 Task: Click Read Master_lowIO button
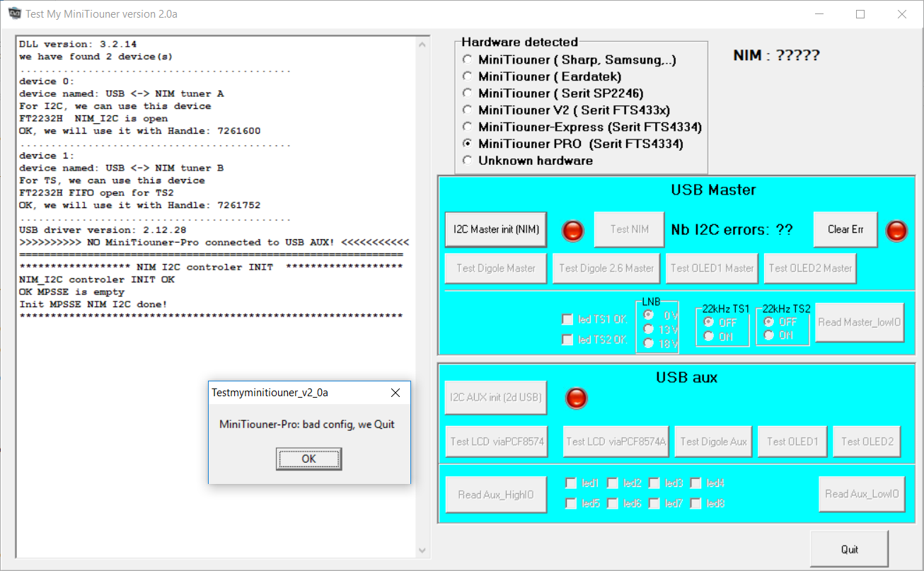pyautogui.click(x=860, y=322)
